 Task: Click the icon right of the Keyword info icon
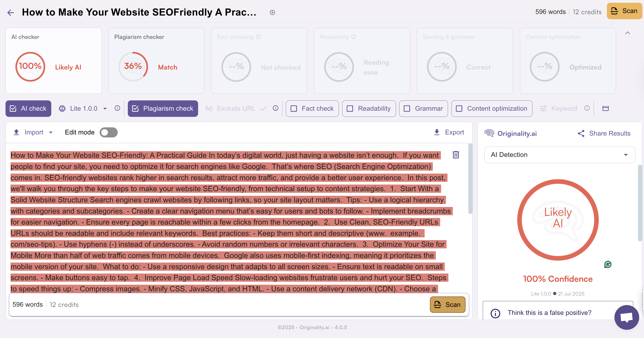[606, 108]
